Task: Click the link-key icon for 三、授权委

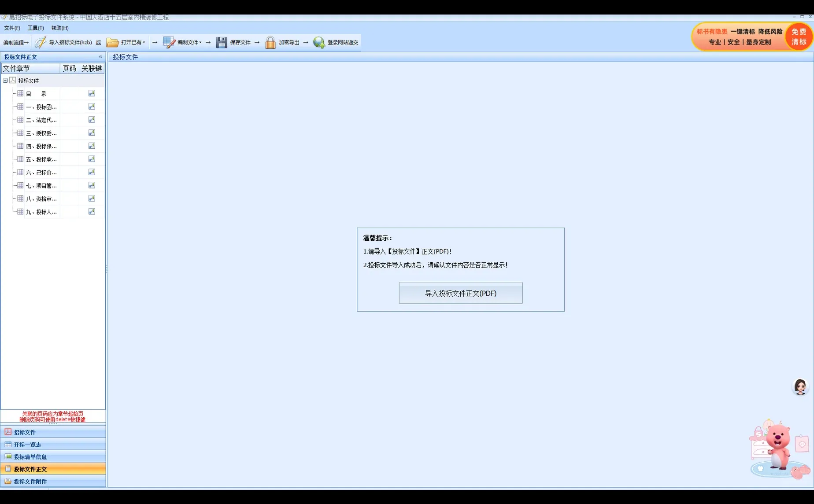Action: (x=92, y=133)
